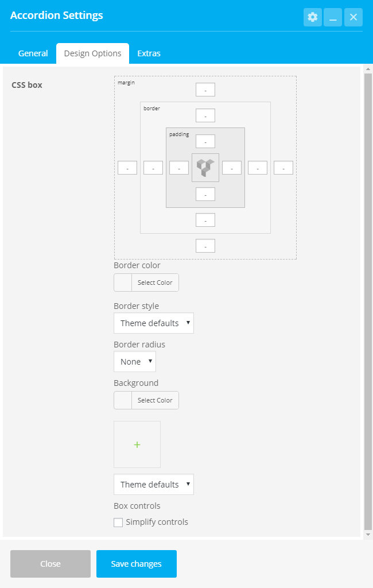Click the Save changes button
The width and height of the screenshot is (373, 588).
click(x=137, y=564)
